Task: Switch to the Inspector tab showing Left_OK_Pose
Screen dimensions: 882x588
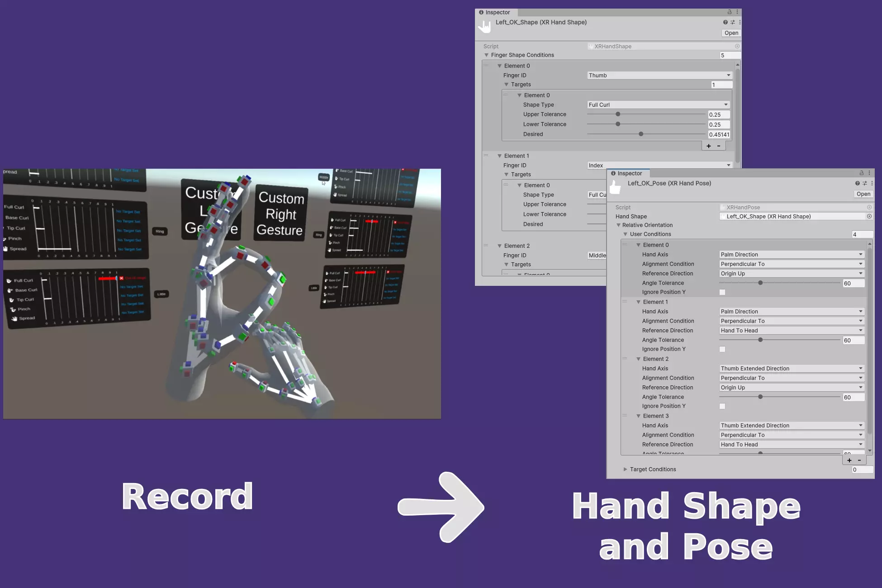Action: (x=629, y=173)
